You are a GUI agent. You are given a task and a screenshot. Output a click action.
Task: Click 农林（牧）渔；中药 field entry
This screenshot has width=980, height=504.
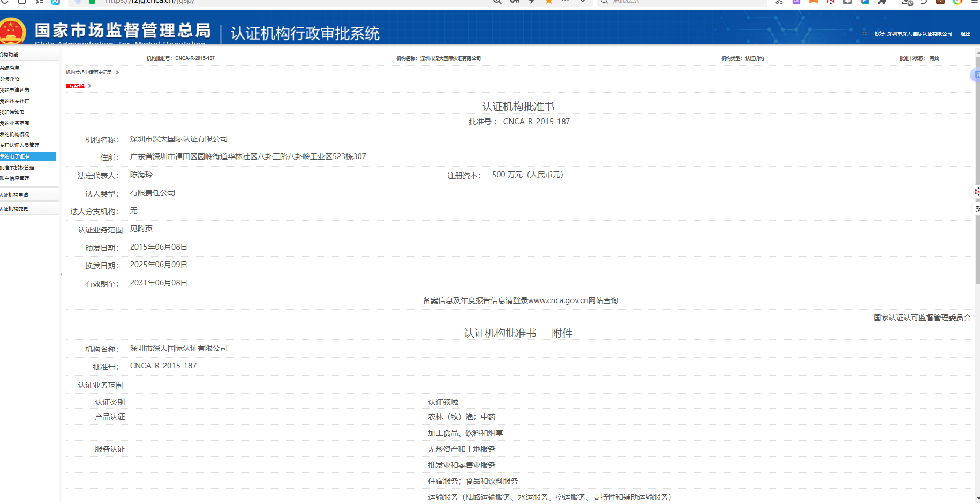pyautogui.click(x=462, y=417)
